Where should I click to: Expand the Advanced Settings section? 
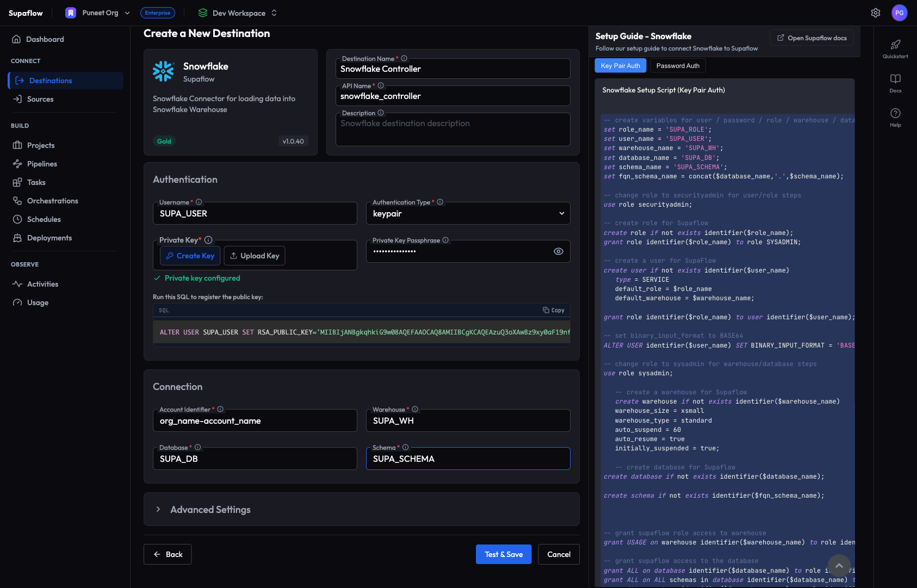click(x=210, y=509)
